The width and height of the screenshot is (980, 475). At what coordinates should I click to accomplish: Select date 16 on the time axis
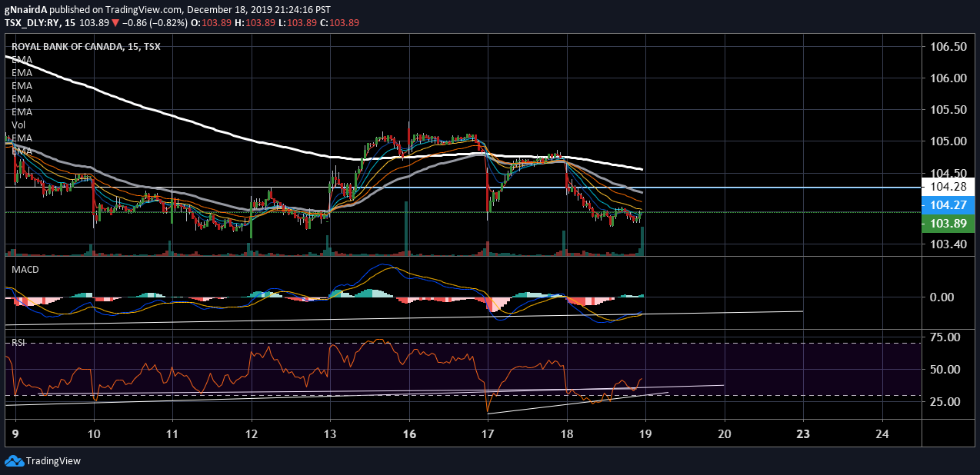coord(409,434)
